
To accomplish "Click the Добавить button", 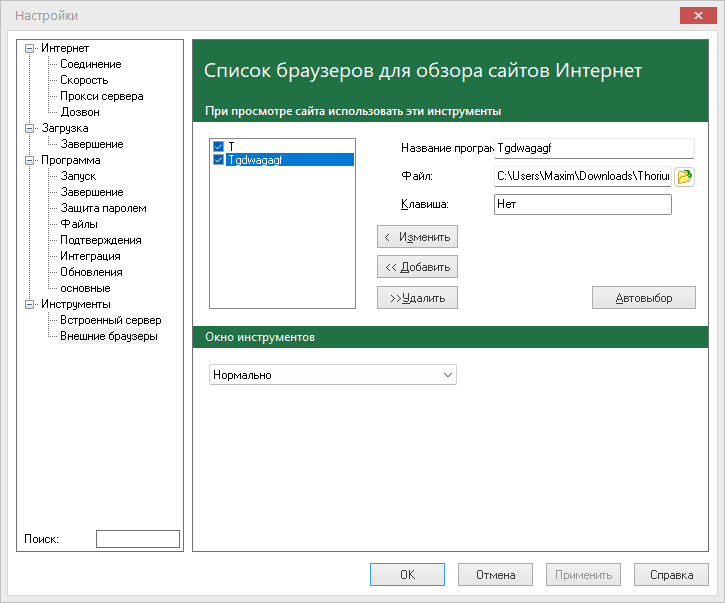I will [418, 267].
